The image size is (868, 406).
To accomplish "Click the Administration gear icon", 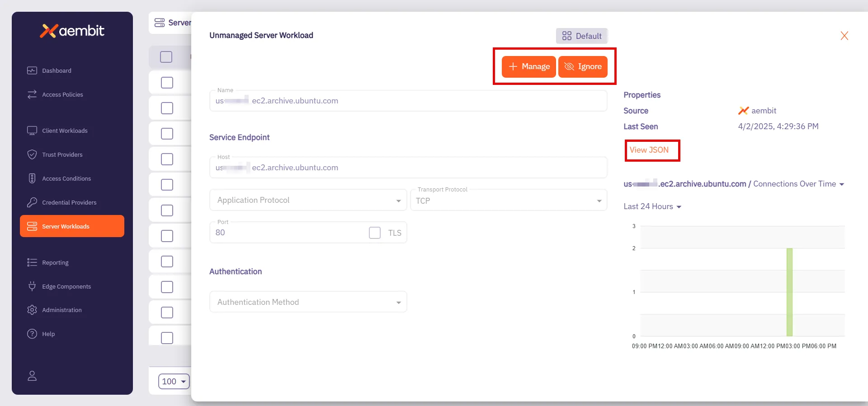I will (32, 310).
